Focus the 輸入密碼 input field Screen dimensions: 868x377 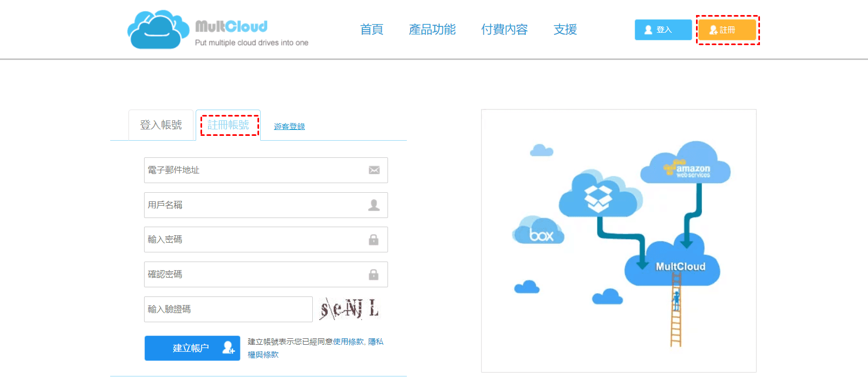(x=266, y=240)
